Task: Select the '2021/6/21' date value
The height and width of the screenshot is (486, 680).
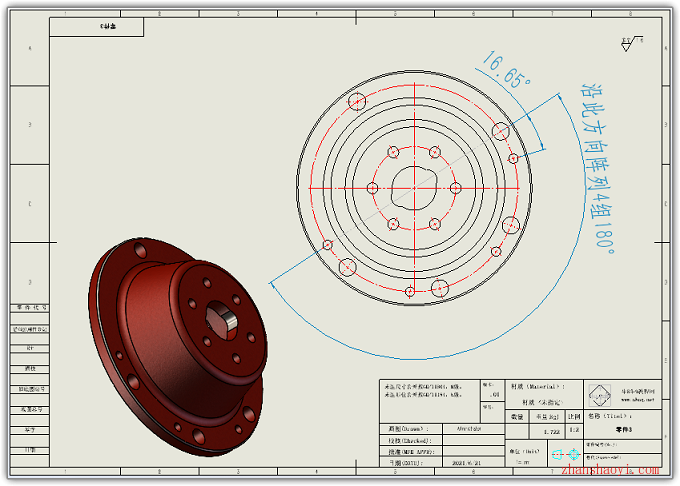Action: (467, 463)
